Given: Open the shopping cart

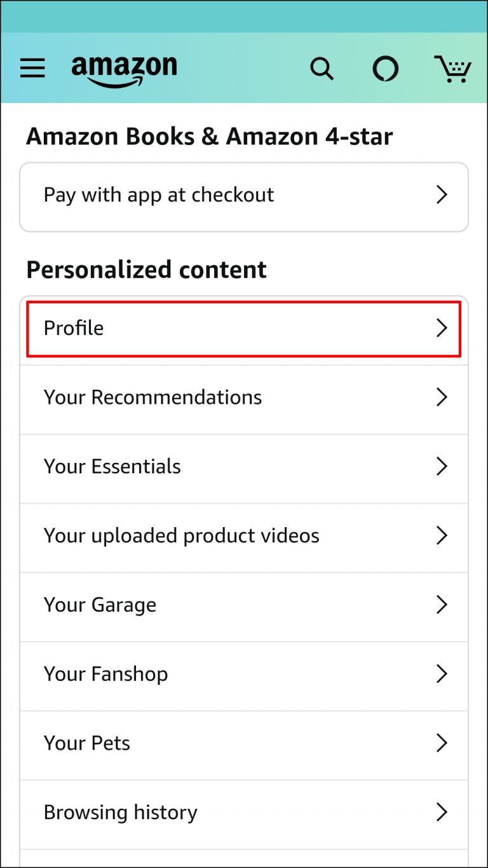Looking at the screenshot, I should coord(454,69).
